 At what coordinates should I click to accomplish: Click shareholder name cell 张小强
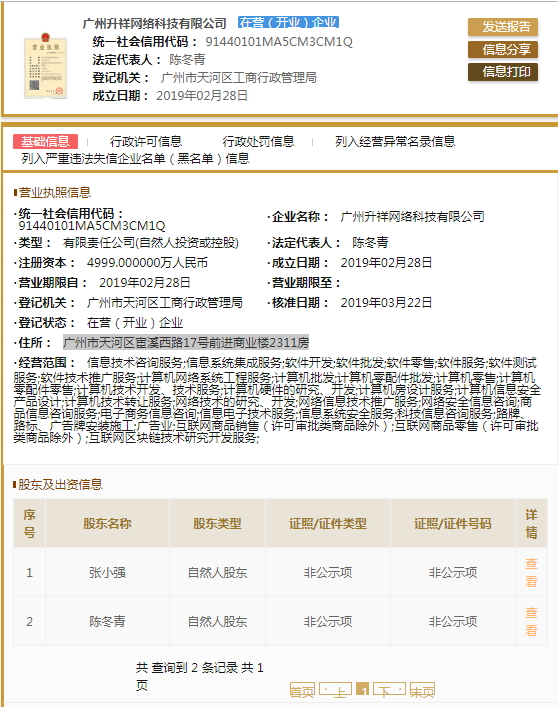(x=107, y=573)
